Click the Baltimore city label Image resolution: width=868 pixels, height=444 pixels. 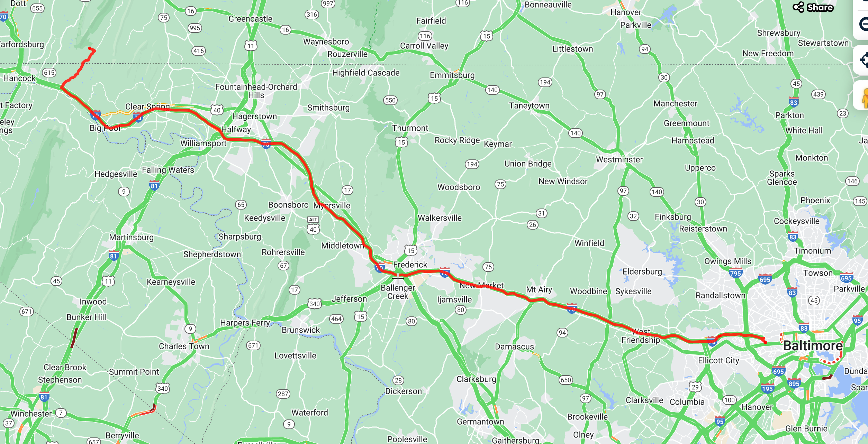click(813, 346)
